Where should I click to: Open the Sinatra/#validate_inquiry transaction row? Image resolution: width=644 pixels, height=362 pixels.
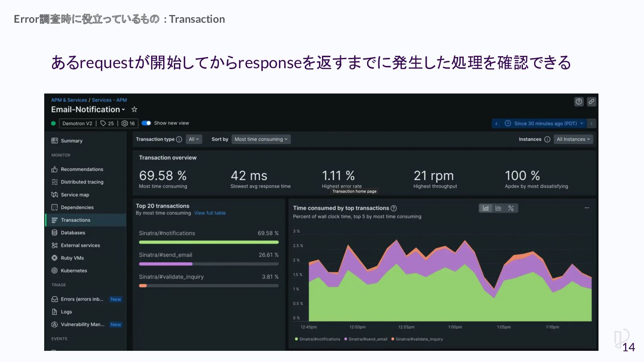[209, 281]
